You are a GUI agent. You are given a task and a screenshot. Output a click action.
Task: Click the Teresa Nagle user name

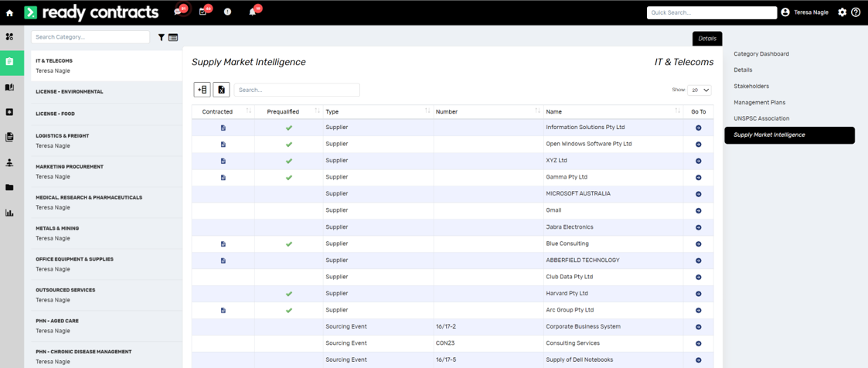(811, 12)
